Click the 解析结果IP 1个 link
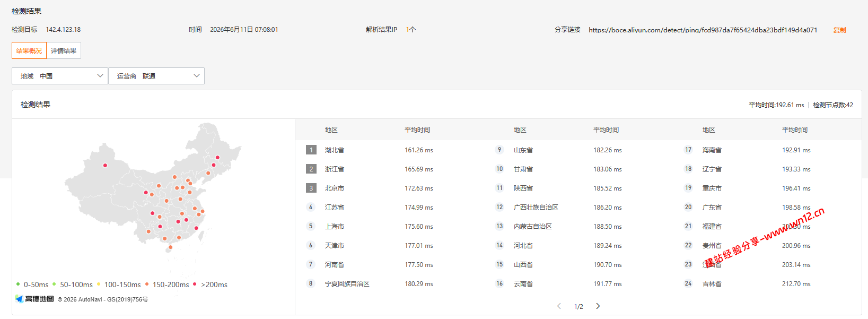Image resolution: width=868 pixels, height=319 pixels. pos(410,30)
